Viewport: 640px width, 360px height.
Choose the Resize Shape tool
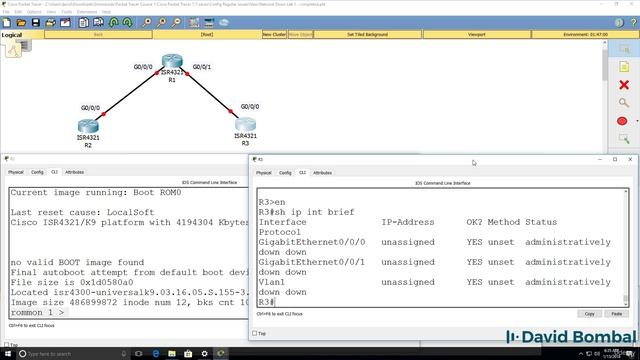click(624, 139)
